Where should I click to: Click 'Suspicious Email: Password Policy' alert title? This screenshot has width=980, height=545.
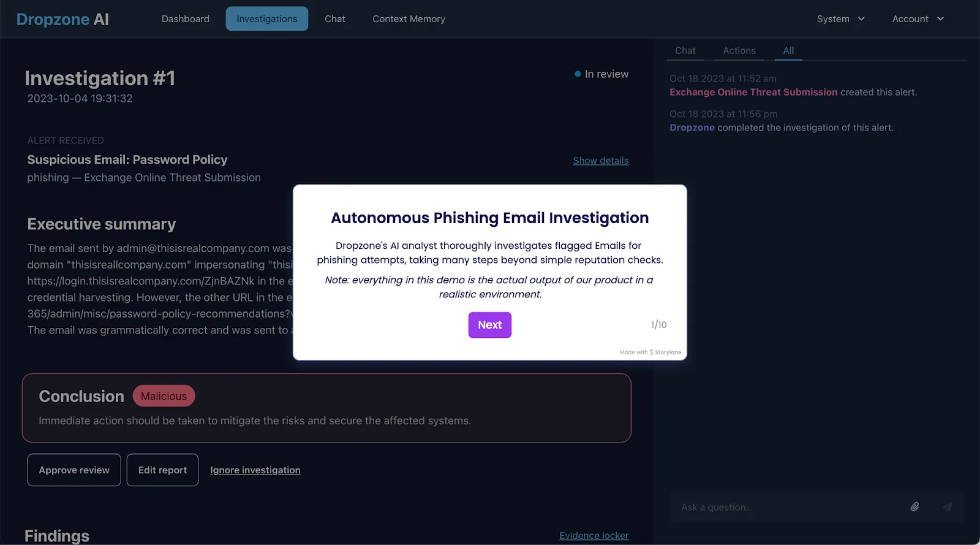(127, 160)
